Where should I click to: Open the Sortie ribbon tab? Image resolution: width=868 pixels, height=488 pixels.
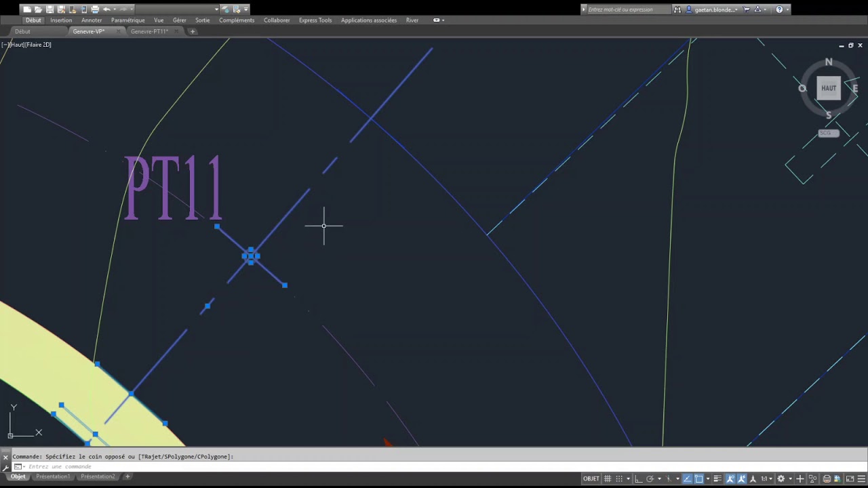click(x=203, y=20)
